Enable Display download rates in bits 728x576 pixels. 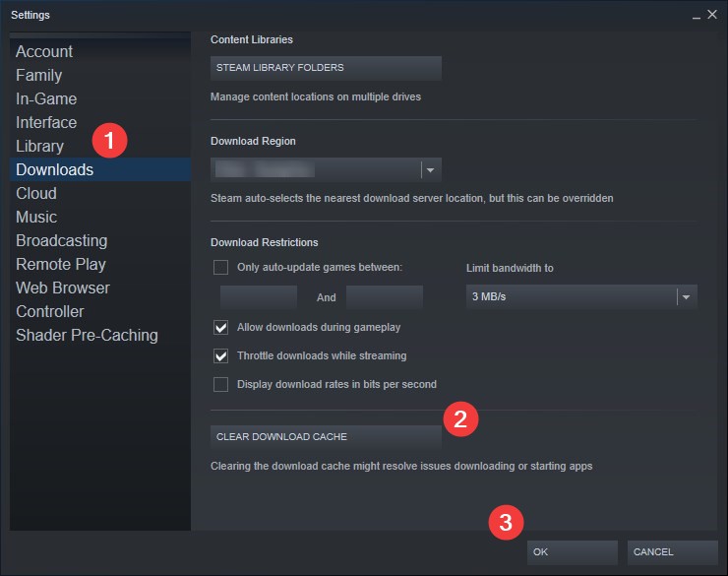220,385
